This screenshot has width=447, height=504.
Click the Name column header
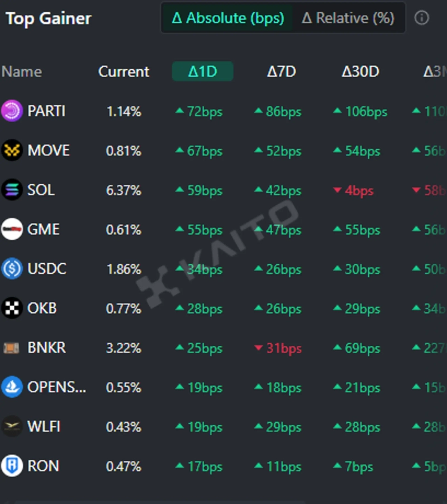point(22,72)
